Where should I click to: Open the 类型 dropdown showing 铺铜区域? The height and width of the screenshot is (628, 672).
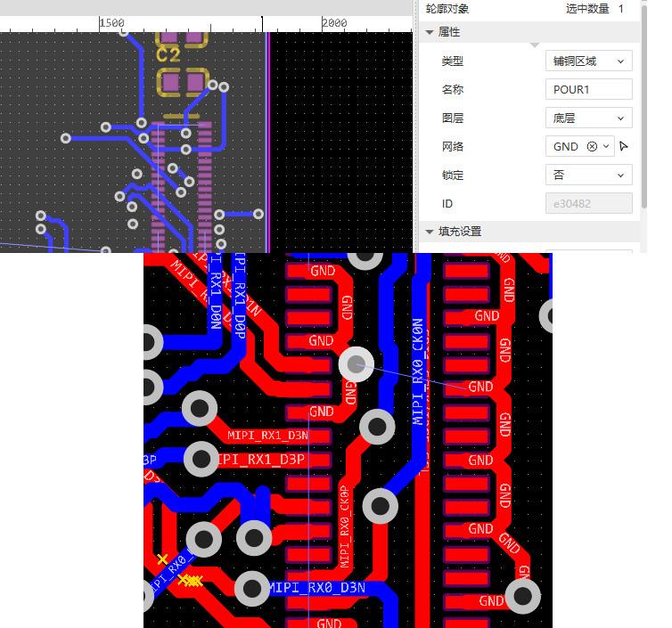[x=588, y=61]
